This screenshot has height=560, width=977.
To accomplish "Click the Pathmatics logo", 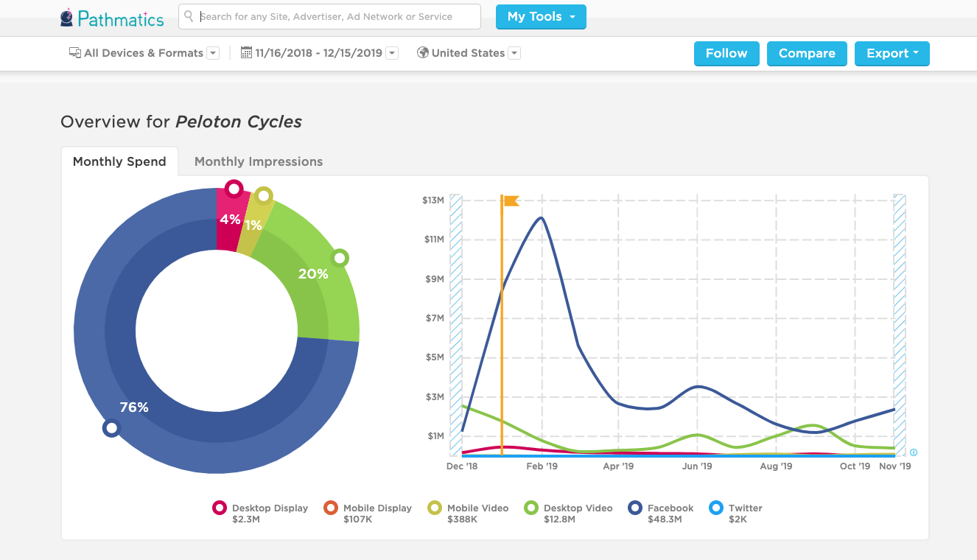I will 112,18.
